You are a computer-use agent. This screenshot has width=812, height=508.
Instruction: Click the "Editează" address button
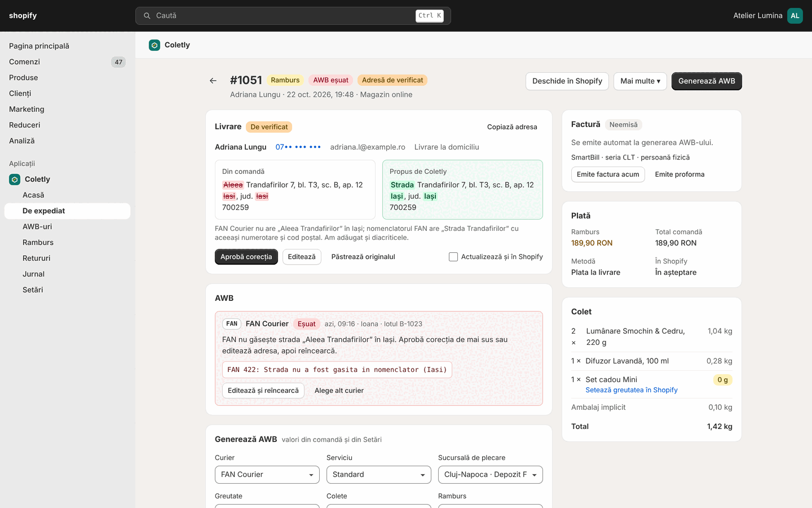(302, 257)
